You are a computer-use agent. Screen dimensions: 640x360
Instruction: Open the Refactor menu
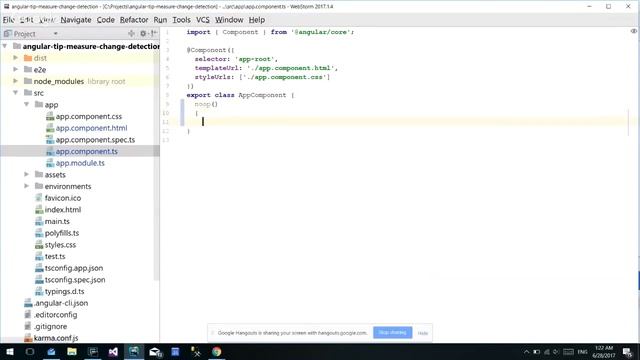pos(134,20)
